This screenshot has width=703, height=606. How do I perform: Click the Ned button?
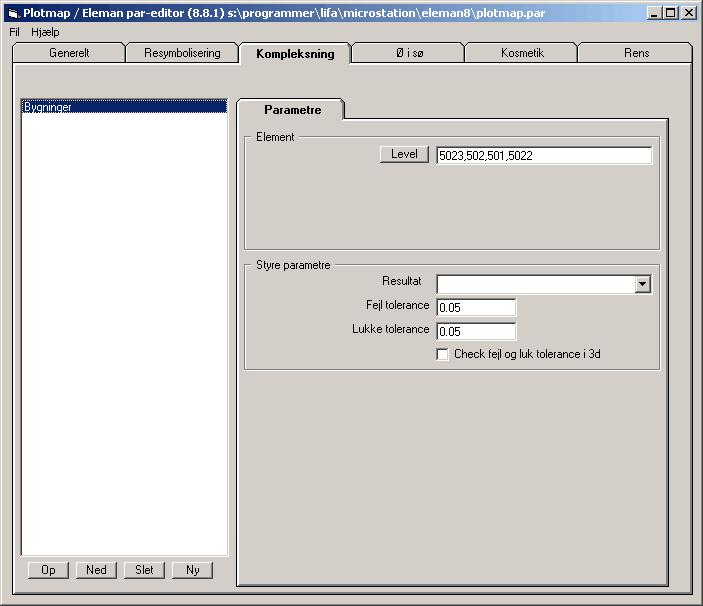coord(96,570)
